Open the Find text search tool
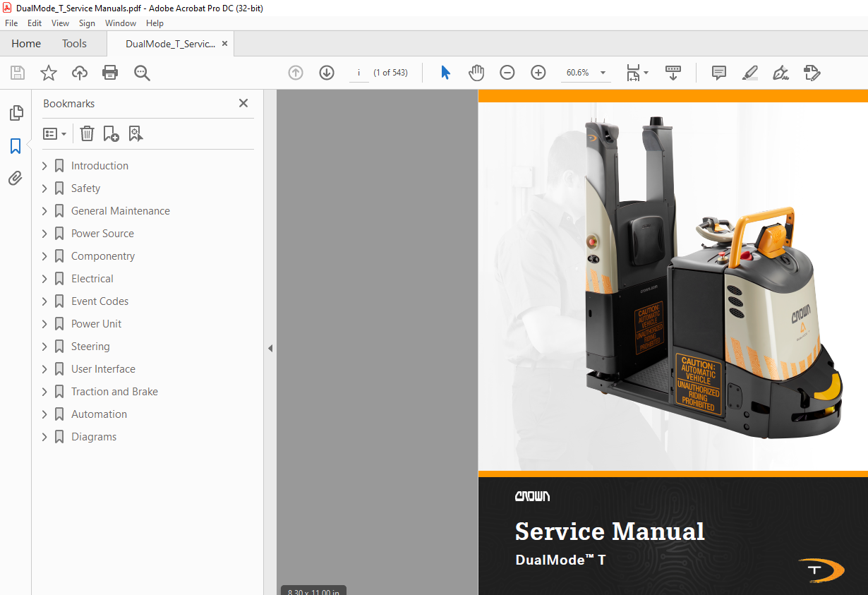868x595 pixels. tap(142, 73)
